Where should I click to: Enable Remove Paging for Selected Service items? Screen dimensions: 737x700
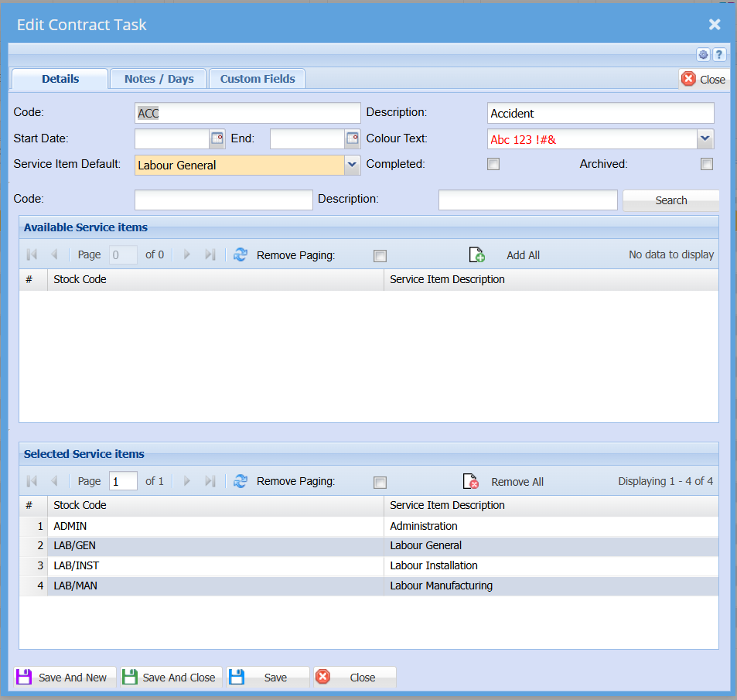(380, 483)
